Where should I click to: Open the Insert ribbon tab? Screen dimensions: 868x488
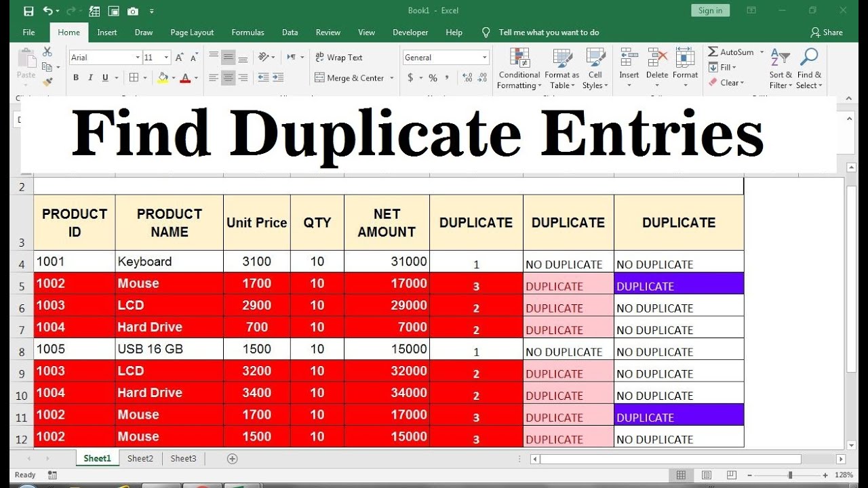107,32
